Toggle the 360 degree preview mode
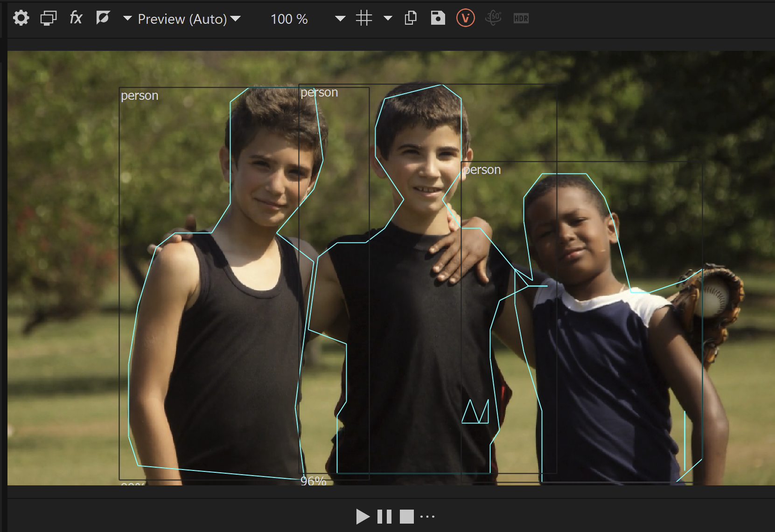Viewport: 775px width, 532px height. click(x=493, y=18)
